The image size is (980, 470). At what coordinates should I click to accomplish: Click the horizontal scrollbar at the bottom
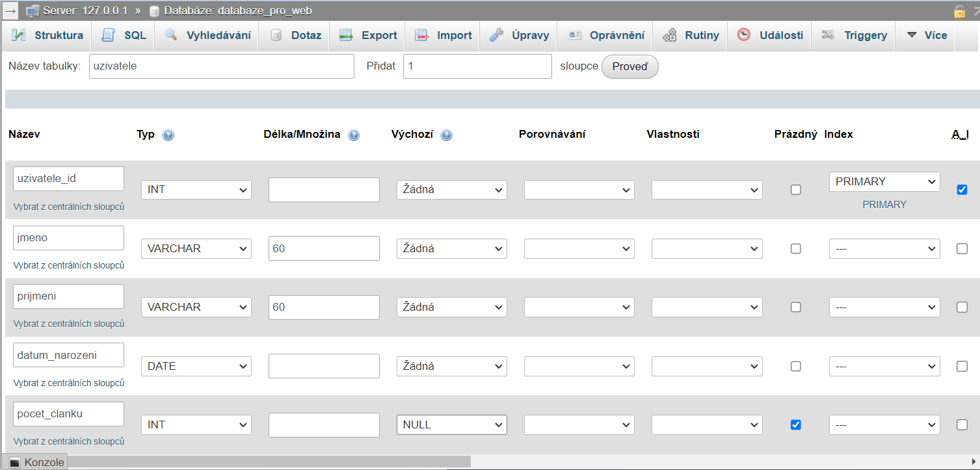pyautogui.click(x=269, y=461)
